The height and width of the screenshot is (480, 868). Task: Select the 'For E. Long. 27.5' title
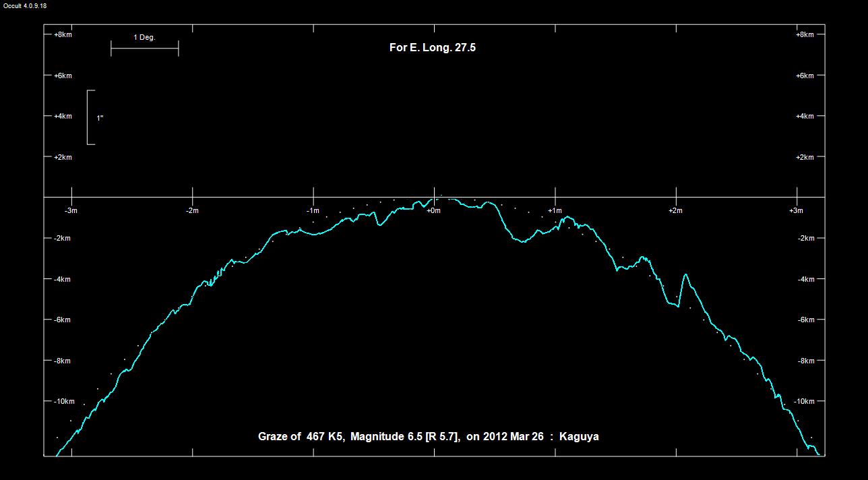pyautogui.click(x=433, y=48)
